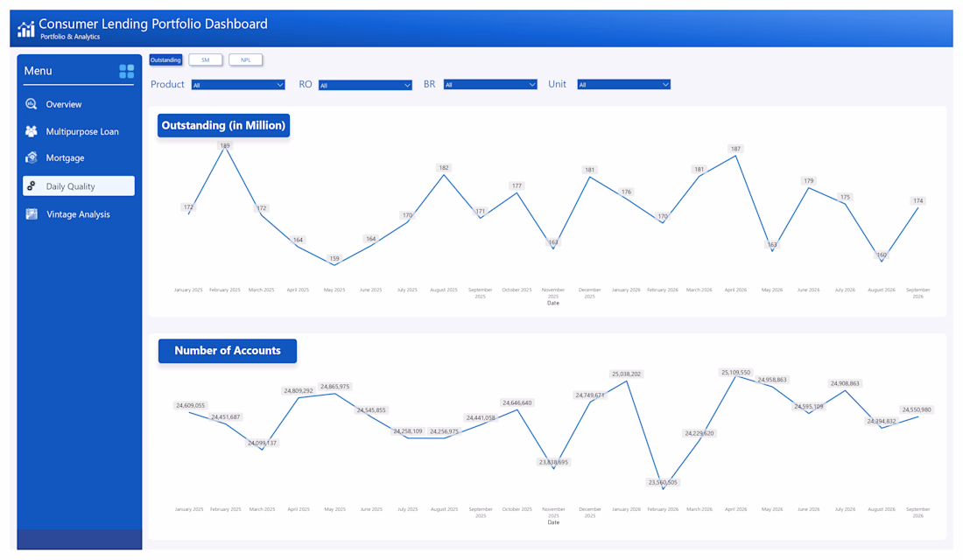
Task: Click the 177 data label
Action: [517, 185]
